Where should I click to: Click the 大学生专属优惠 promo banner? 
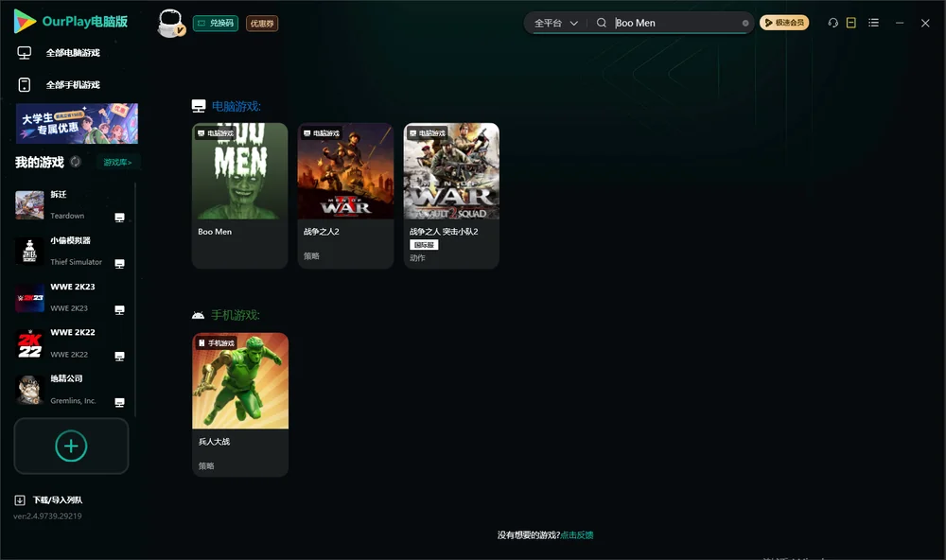click(x=78, y=124)
